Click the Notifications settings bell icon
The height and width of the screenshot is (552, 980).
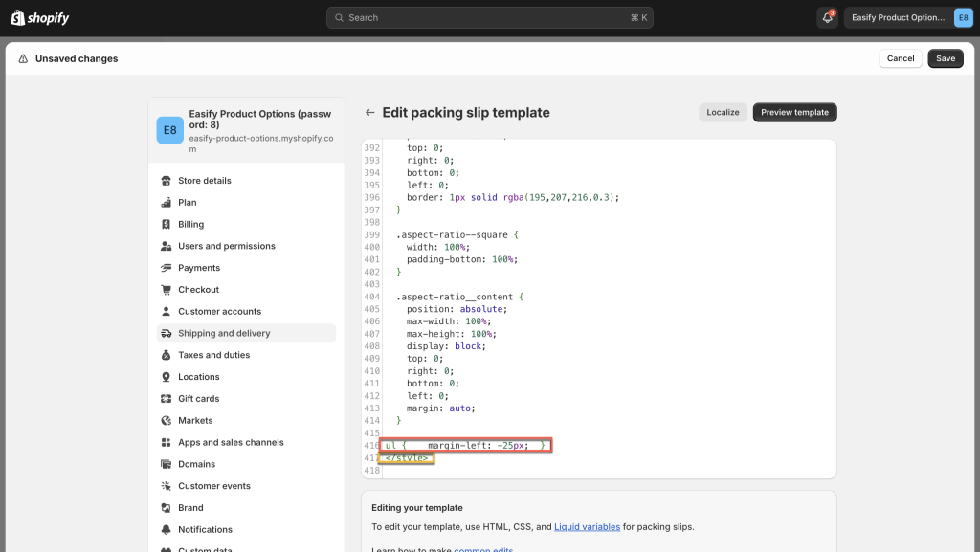[x=167, y=530]
